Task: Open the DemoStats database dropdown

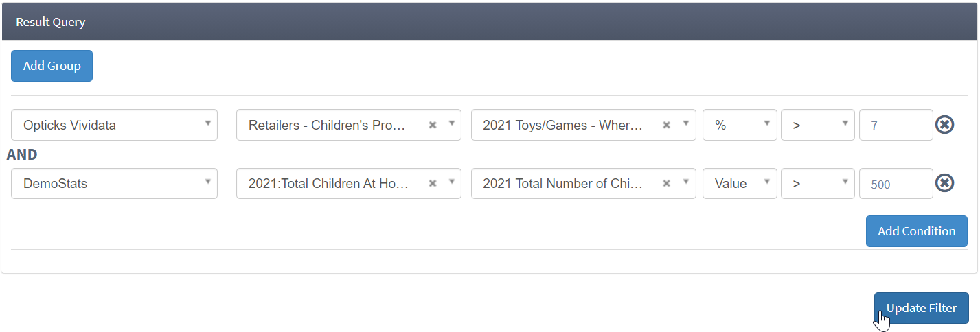Action: pos(114,183)
